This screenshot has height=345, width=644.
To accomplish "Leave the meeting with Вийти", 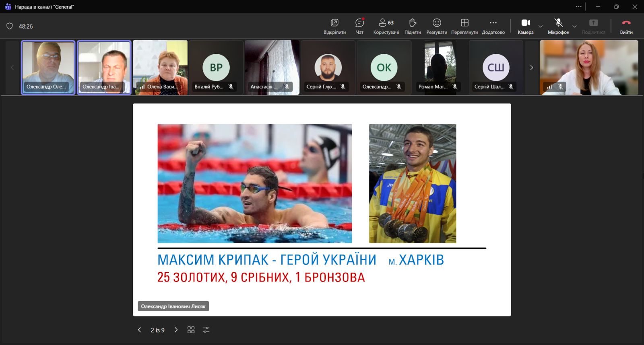I will point(626,26).
